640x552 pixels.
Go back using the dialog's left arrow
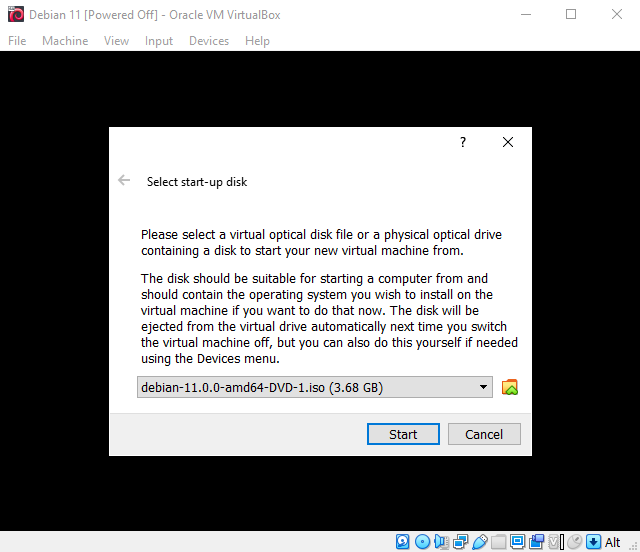[124, 181]
